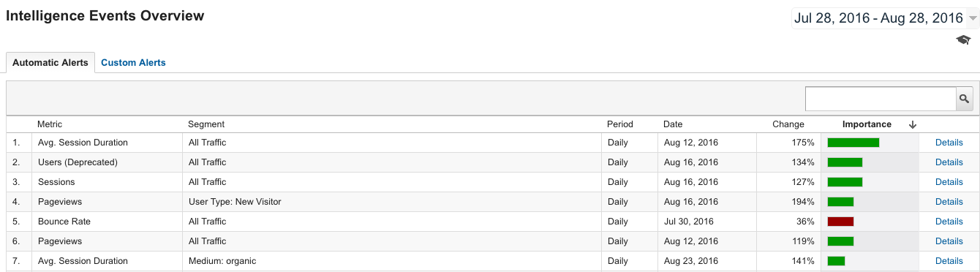Click the Change column header
Image resolution: width=980 pixels, height=272 pixels.
(x=788, y=124)
